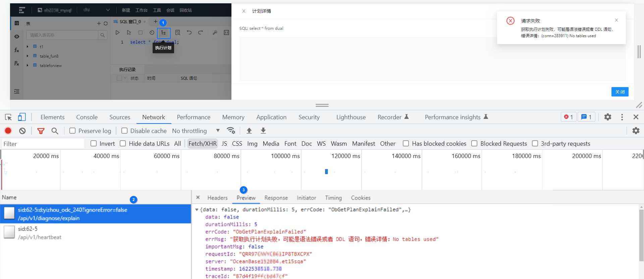
Task: Toggle the network filter funnel icon
Action: pos(41,131)
